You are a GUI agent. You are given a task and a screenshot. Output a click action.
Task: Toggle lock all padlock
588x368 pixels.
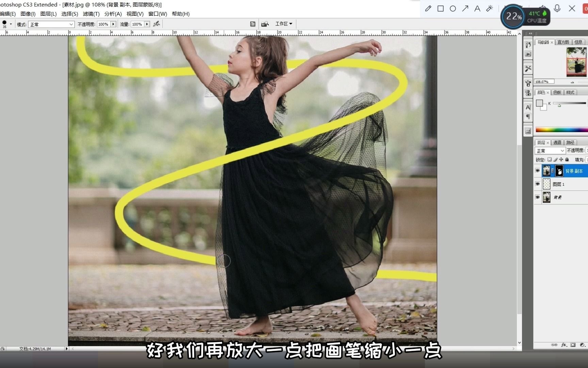pos(567,159)
